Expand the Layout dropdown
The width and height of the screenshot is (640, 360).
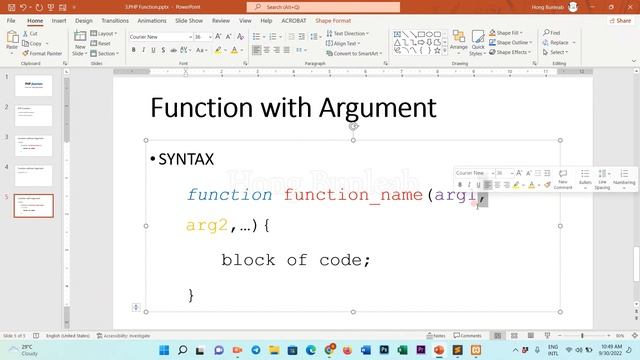coord(104,33)
